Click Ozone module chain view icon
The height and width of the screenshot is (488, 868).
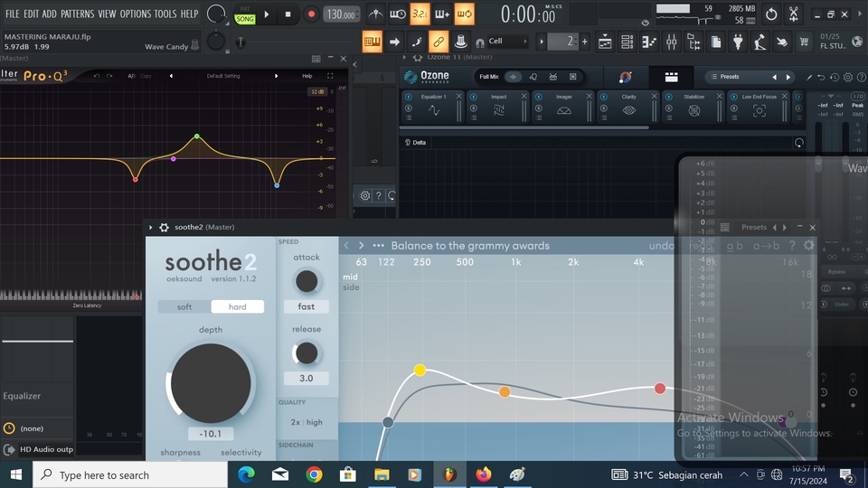[x=672, y=77]
